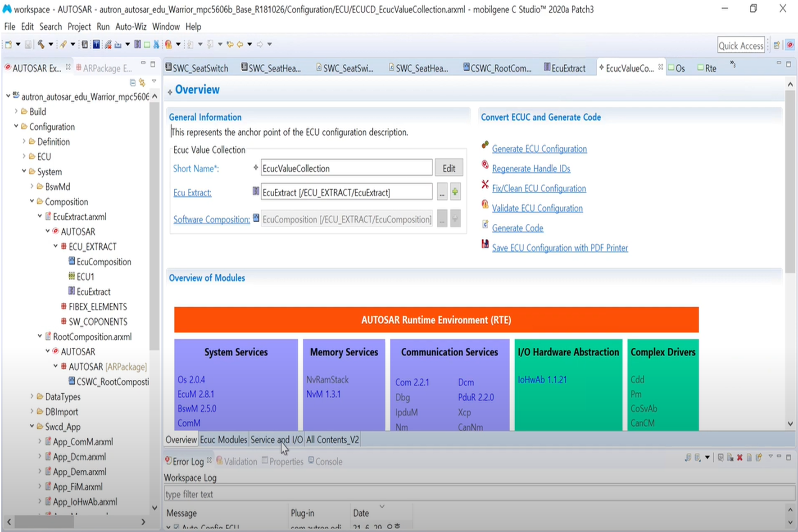The height and width of the screenshot is (532, 798).
Task: Click Save ECU Configuration with PDF Printer link
Action: click(560, 248)
